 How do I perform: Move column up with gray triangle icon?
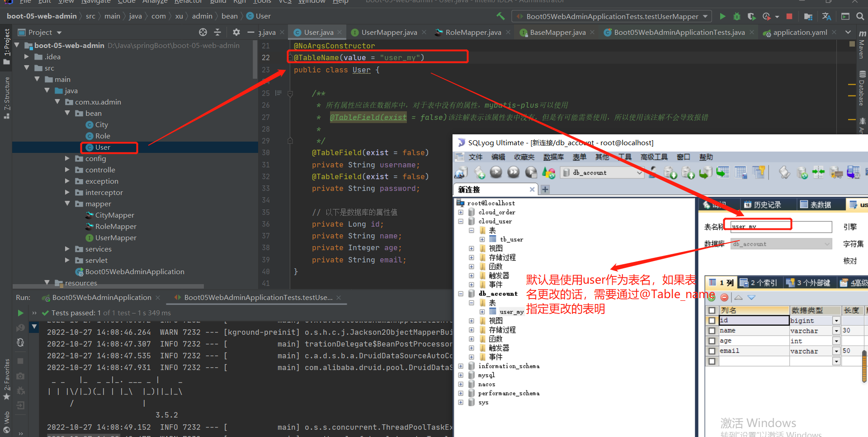pos(738,297)
